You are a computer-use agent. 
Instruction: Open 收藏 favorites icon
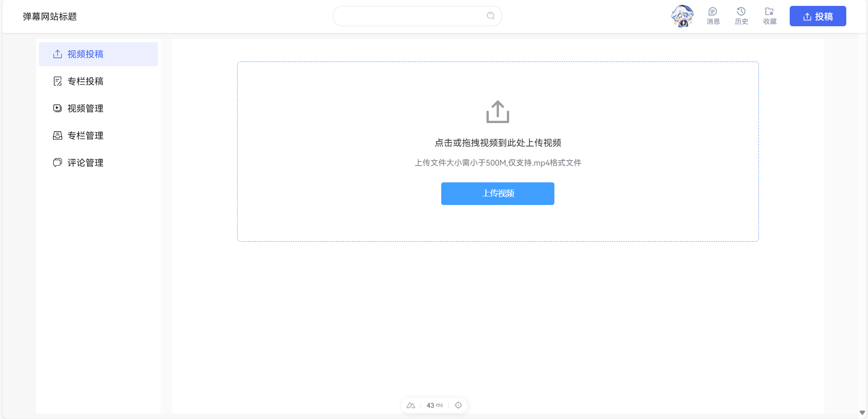(x=770, y=16)
